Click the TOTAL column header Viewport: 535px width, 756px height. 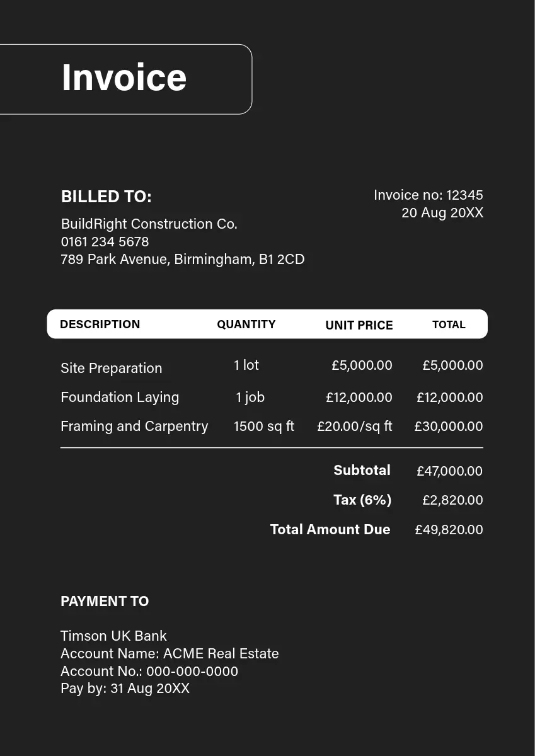(449, 325)
